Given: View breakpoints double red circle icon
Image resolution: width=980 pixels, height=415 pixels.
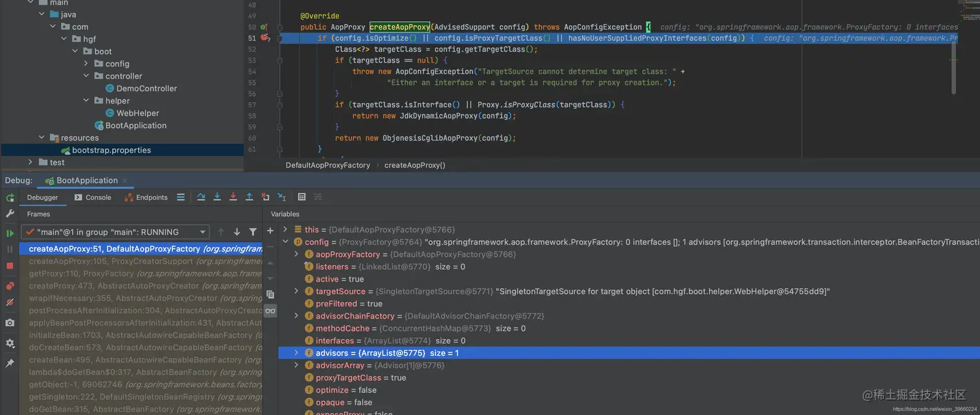Looking at the screenshot, I should [10, 286].
